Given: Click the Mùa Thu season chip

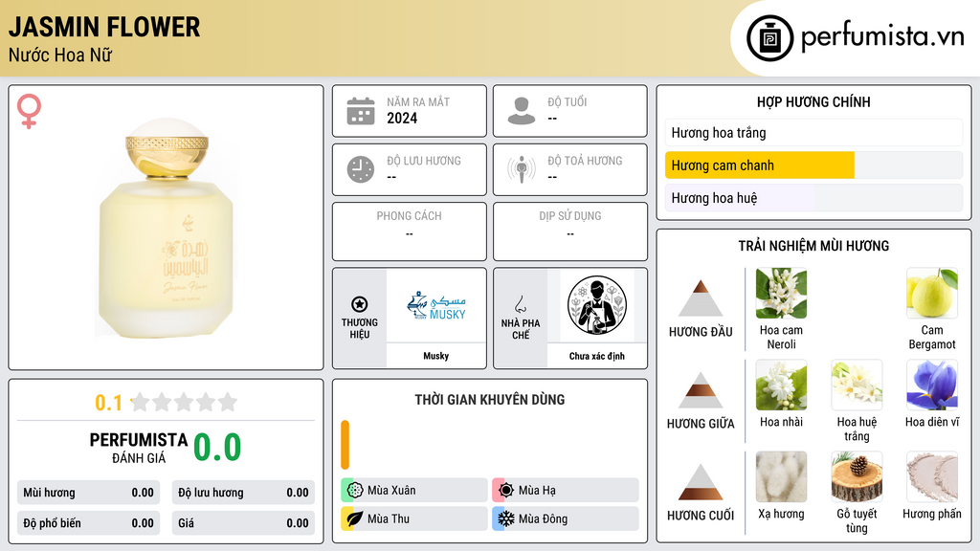Looking at the screenshot, I should pyautogui.click(x=414, y=518).
